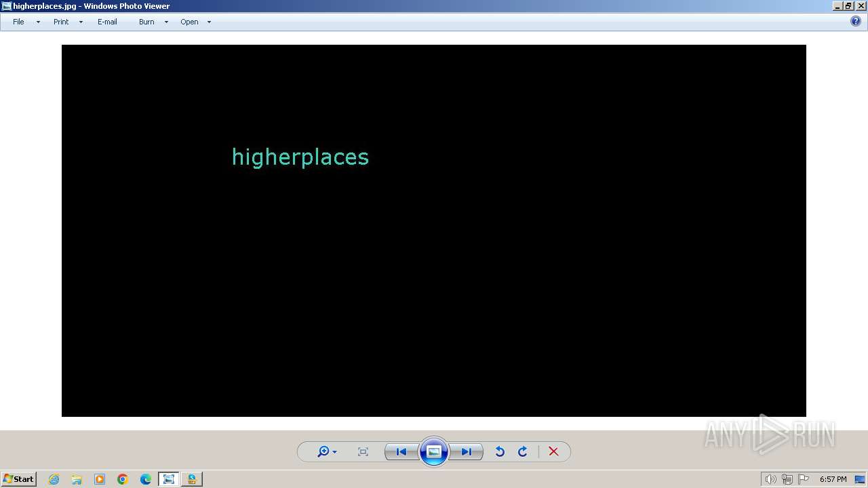Open the volume tray icon
Viewport: 868px width, 488px height.
(x=770, y=479)
